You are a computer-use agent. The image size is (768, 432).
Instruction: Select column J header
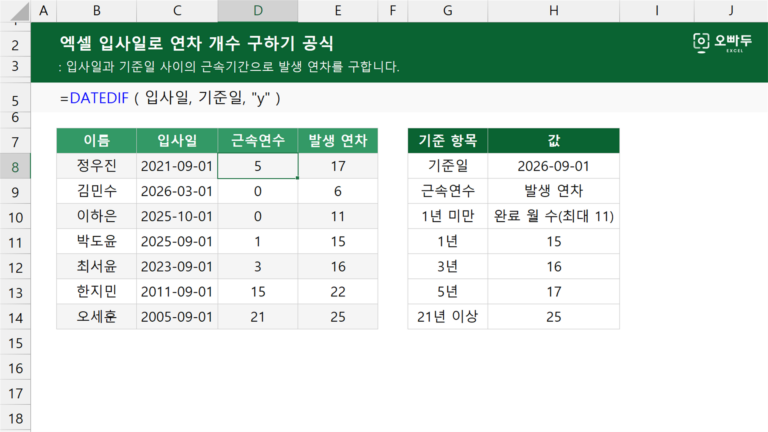click(731, 11)
